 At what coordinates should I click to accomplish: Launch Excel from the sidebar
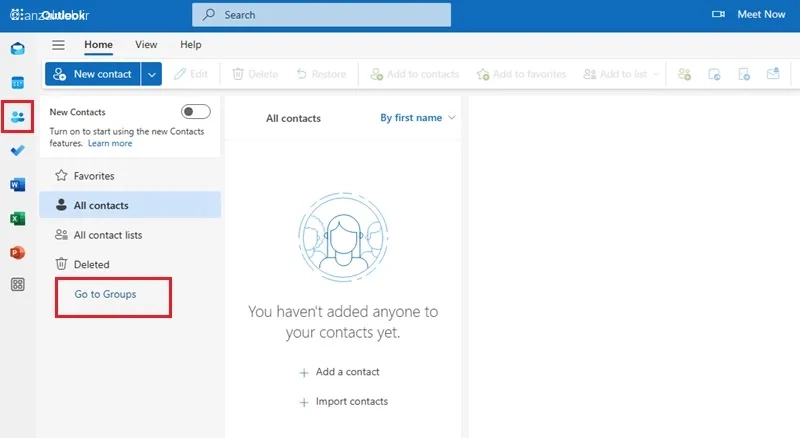pyautogui.click(x=17, y=219)
